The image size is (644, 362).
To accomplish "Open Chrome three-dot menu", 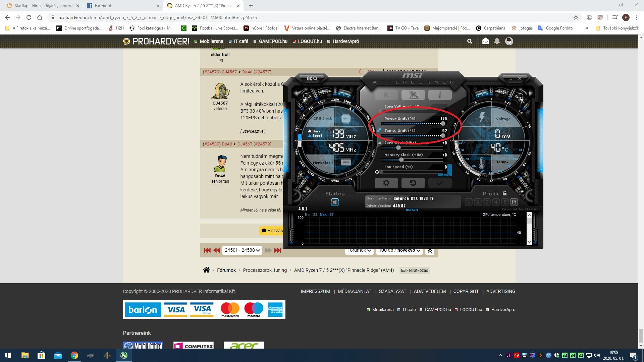I will coord(637,17).
